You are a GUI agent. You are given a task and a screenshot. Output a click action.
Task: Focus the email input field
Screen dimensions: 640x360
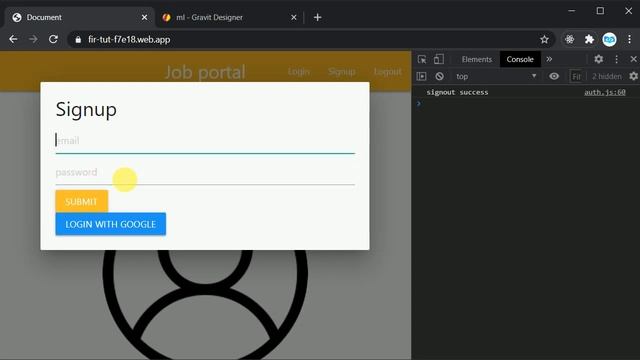coord(205,141)
